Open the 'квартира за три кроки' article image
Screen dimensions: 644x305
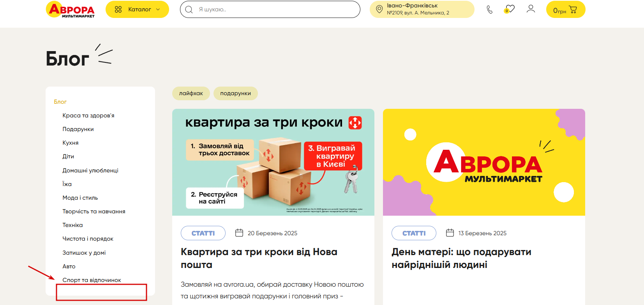[273, 162]
